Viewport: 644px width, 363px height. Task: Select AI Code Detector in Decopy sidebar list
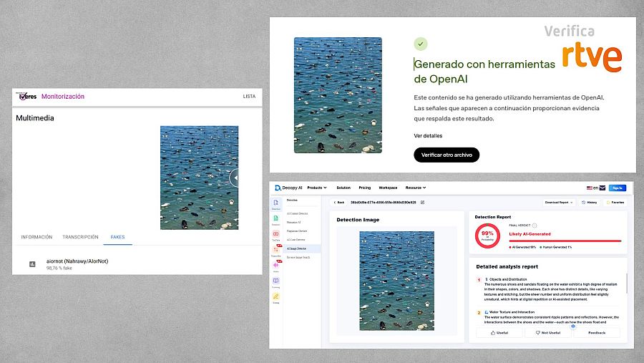(296, 240)
